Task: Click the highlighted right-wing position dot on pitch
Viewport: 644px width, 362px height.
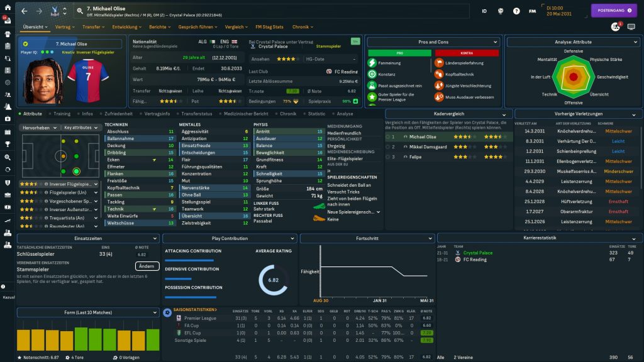Action: tap(76, 170)
